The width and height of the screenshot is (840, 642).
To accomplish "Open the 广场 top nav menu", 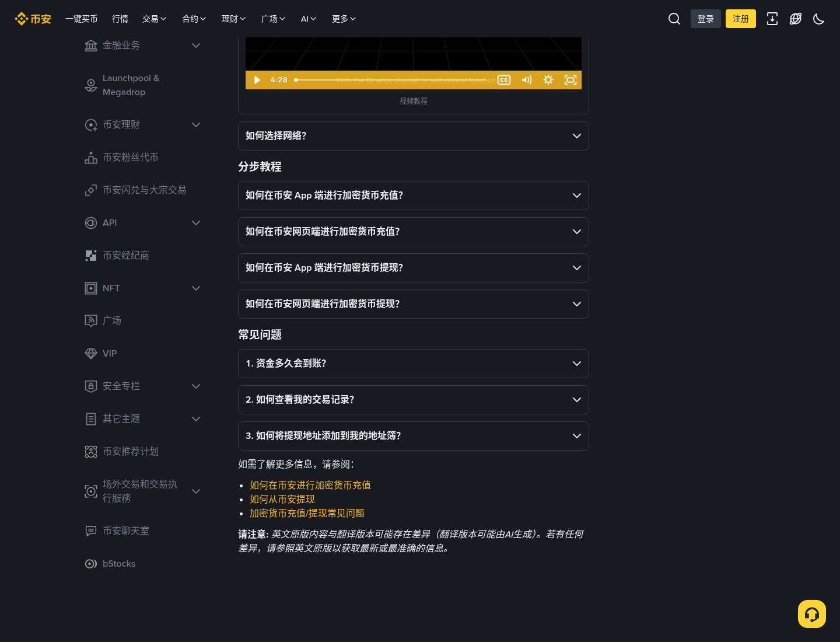I will pos(274,19).
